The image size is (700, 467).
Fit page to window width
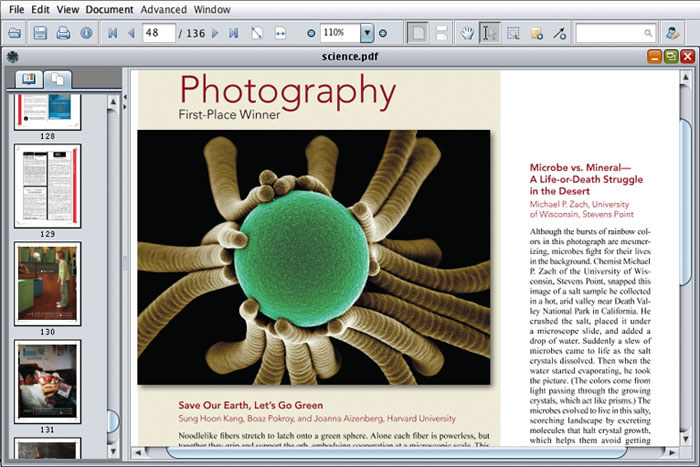click(281, 33)
